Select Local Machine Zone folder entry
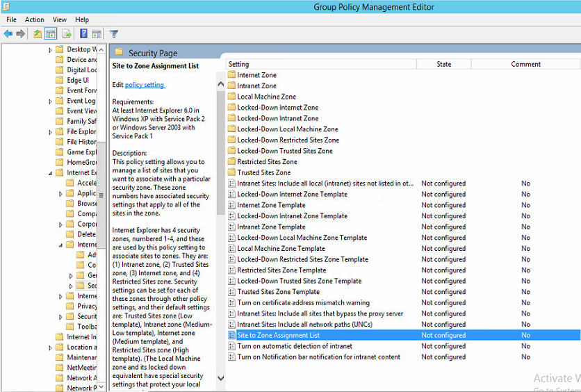This screenshot has width=581, height=392. 266,97
